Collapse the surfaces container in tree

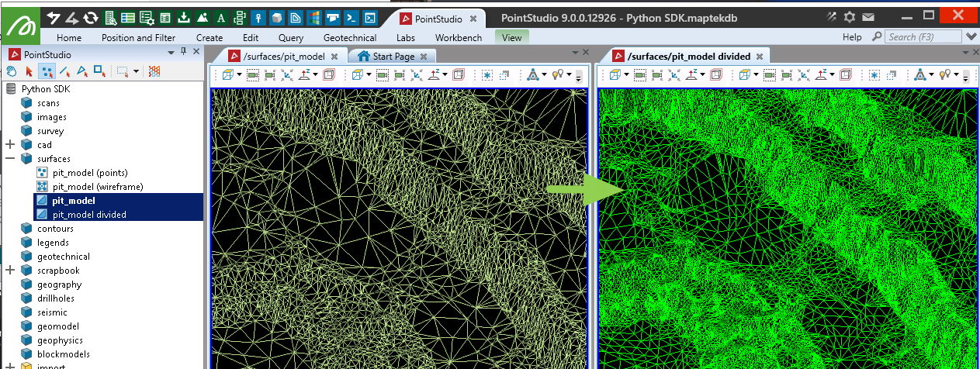10,159
